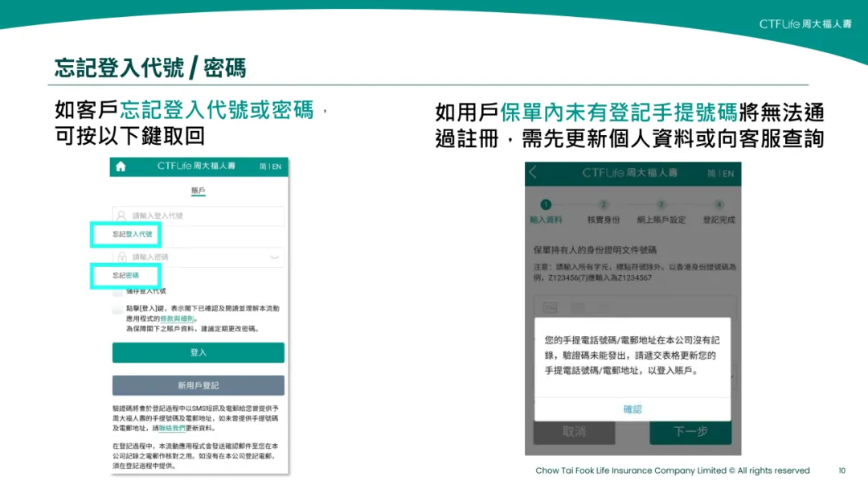Toggle language to 简 Simplified Chinese
The height and width of the screenshot is (489, 868).
pyautogui.click(x=262, y=166)
